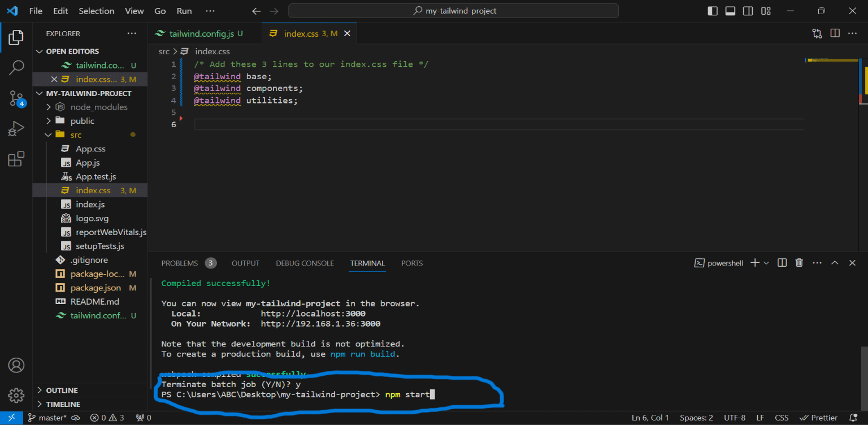Open the Search view in activity bar
Screen dimensions: 868x425
coord(16,68)
